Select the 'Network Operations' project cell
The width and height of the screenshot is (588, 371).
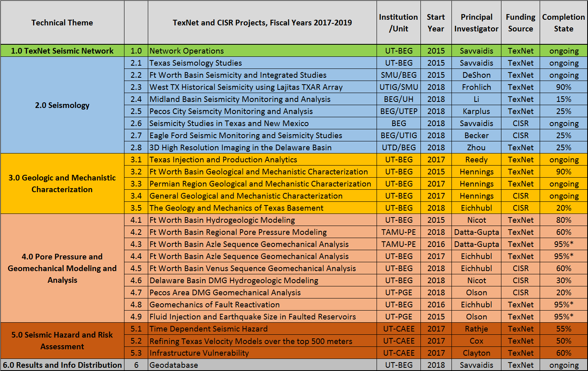pos(262,51)
